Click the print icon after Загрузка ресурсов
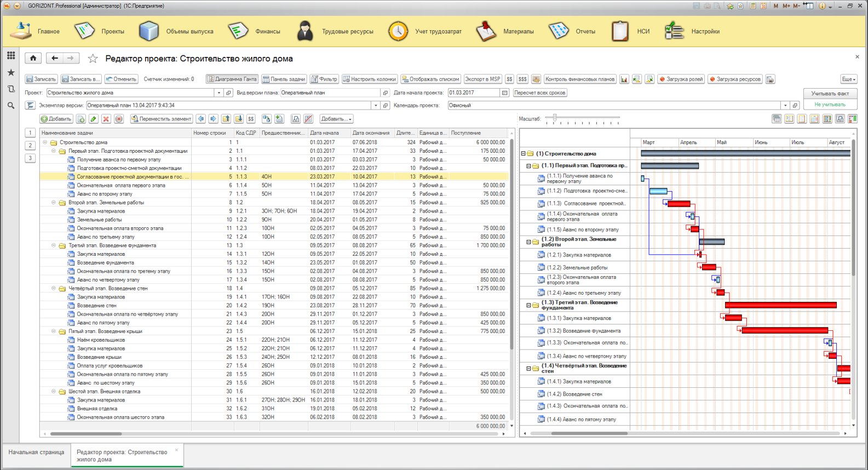The image size is (868, 470). coord(770,79)
